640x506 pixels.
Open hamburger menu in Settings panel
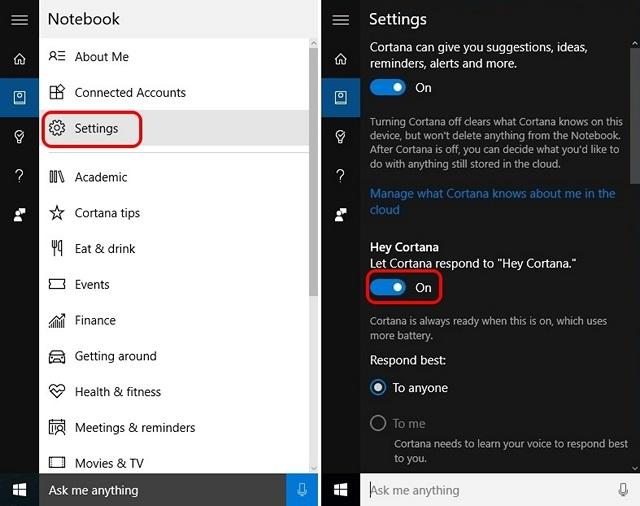(x=340, y=20)
